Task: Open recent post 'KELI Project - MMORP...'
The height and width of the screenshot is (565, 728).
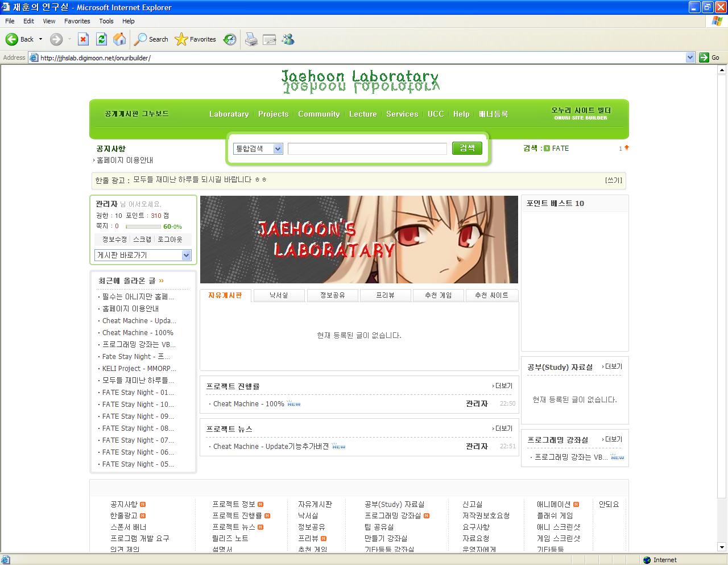Action: pyautogui.click(x=139, y=369)
